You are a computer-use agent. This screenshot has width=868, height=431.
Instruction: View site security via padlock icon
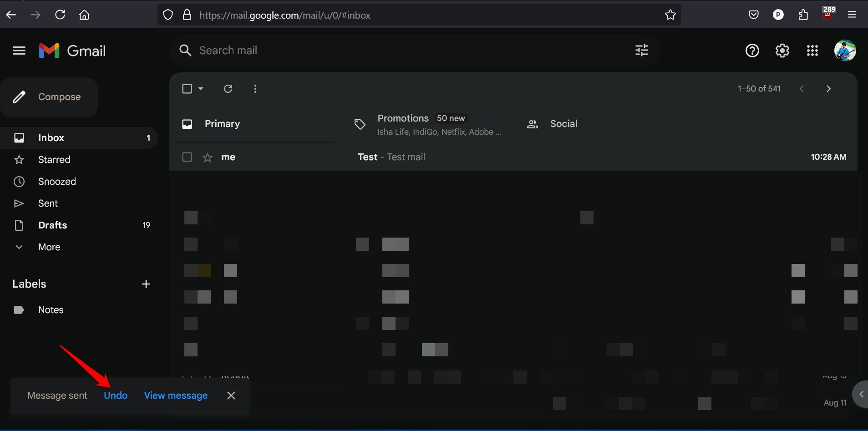pos(187,15)
